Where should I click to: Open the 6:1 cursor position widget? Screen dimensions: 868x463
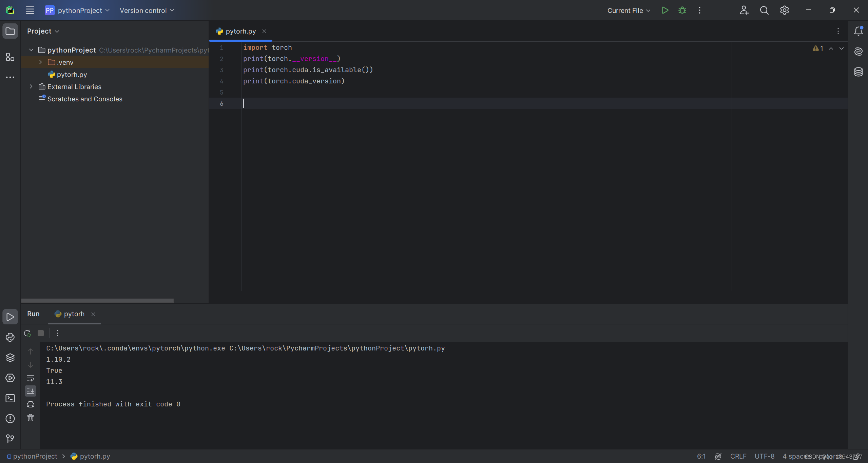pyautogui.click(x=701, y=456)
